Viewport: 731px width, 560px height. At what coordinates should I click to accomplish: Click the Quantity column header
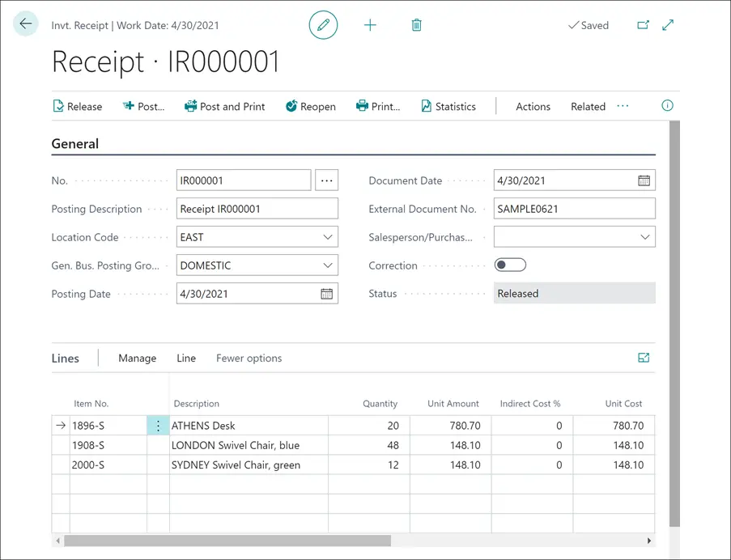pyautogui.click(x=380, y=404)
